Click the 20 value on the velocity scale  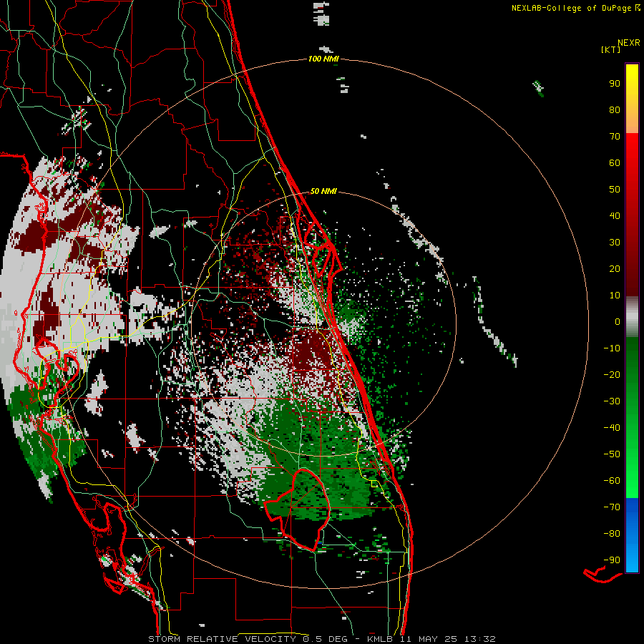[615, 268]
